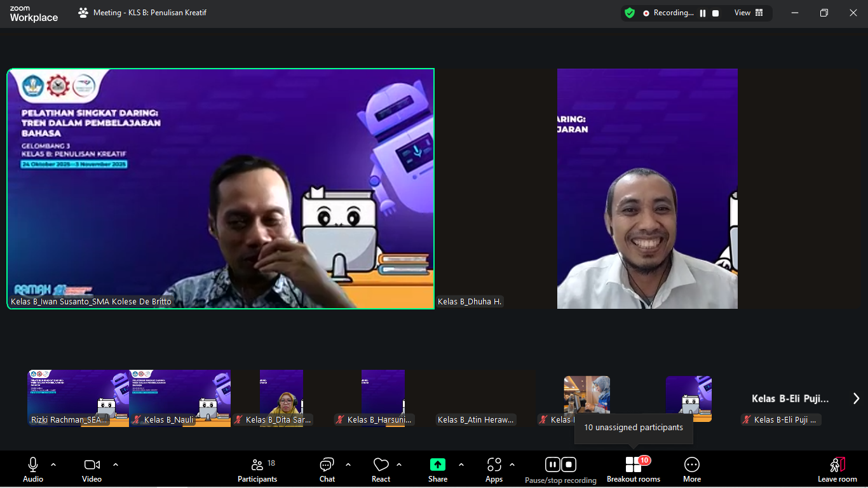Click the green encryption shield icon
Image resolution: width=868 pixels, height=488 pixels.
[630, 13]
